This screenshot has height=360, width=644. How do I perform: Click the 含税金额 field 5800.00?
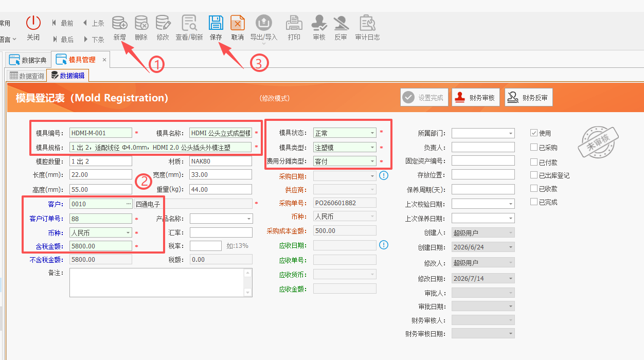(x=101, y=246)
